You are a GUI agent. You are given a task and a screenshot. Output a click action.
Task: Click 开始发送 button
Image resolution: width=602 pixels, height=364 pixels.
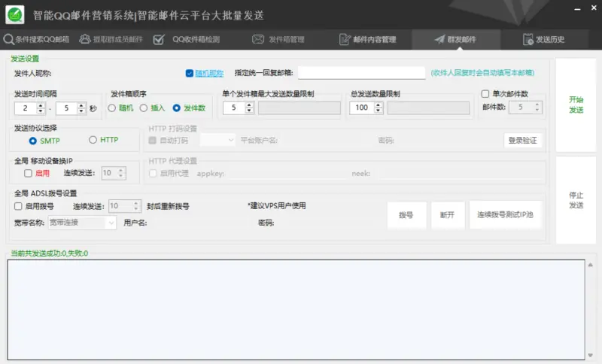pyautogui.click(x=576, y=105)
